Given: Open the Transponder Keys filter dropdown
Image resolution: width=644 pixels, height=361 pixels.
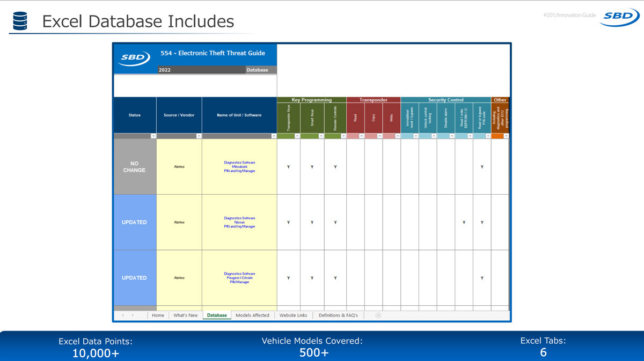Looking at the screenshot, I should click(x=297, y=136).
